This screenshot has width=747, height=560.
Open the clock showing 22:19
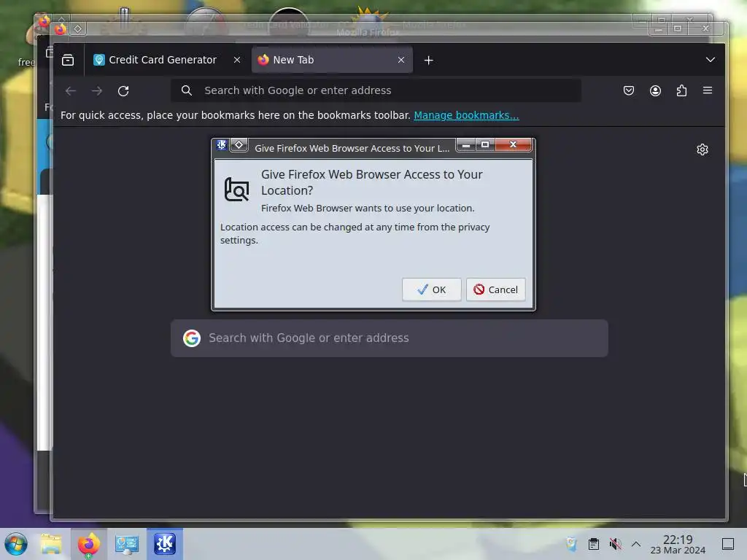pos(678,544)
